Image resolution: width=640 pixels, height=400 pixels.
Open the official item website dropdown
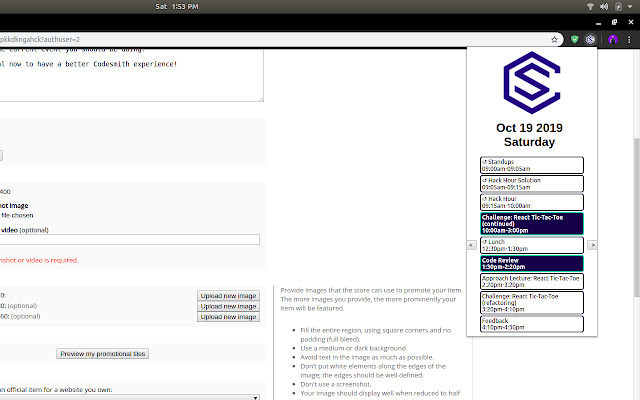pyautogui.click(x=129, y=397)
